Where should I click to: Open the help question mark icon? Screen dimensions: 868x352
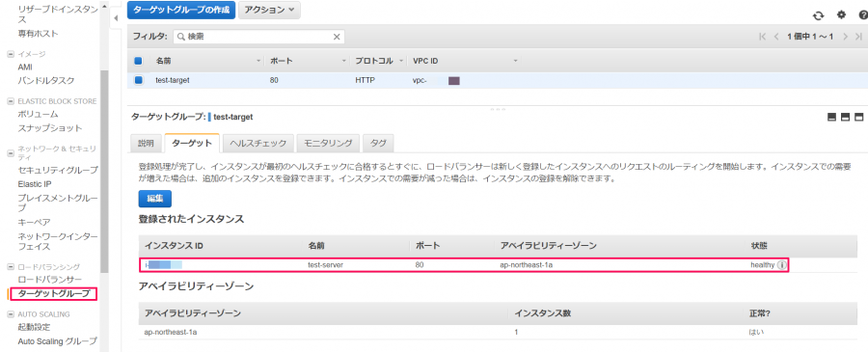tap(863, 14)
